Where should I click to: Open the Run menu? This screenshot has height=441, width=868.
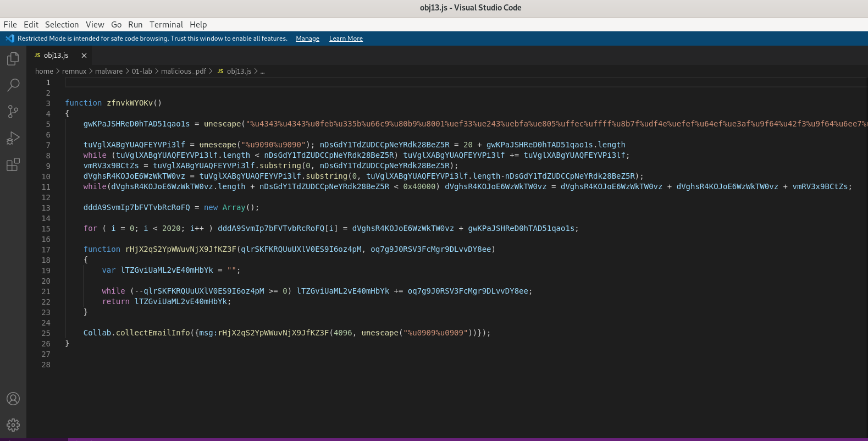click(135, 25)
